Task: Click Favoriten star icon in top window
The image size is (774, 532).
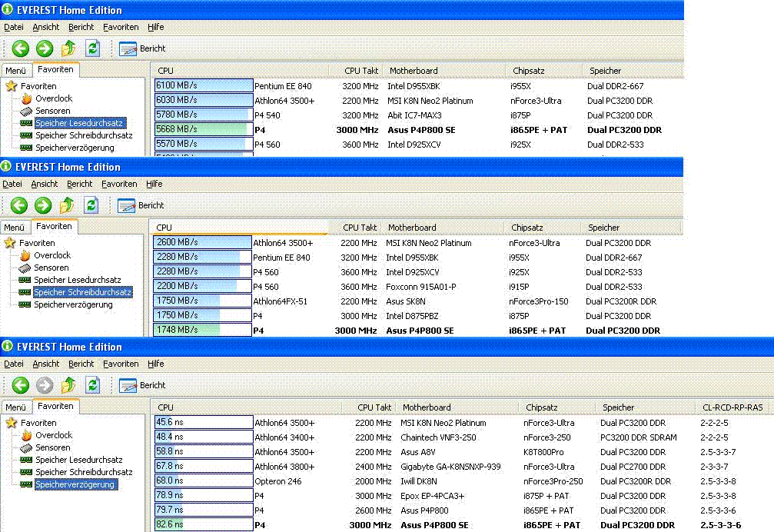Action: [12, 86]
